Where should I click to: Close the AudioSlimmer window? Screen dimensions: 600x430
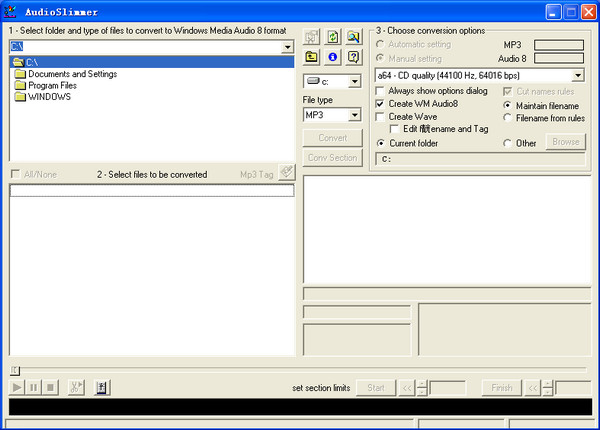(x=589, y=12)
